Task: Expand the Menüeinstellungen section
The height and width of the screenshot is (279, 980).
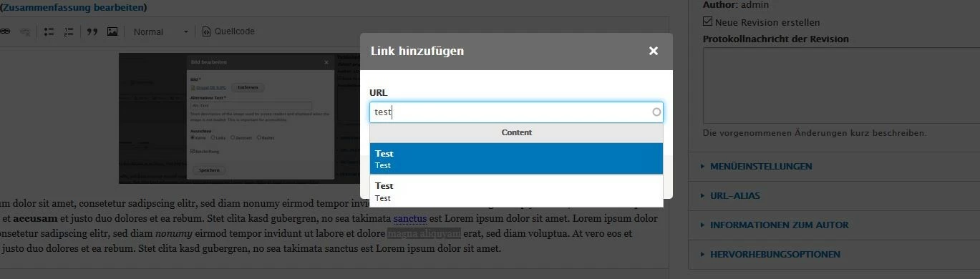Action: (761, 166)
